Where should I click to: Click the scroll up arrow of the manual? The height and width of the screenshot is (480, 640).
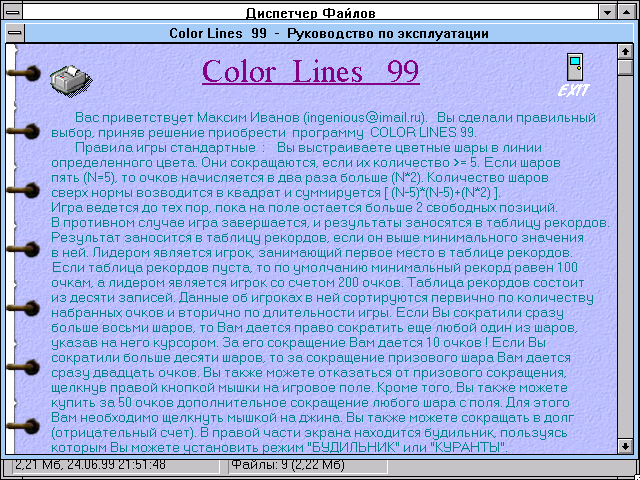[x=625, y=52]
